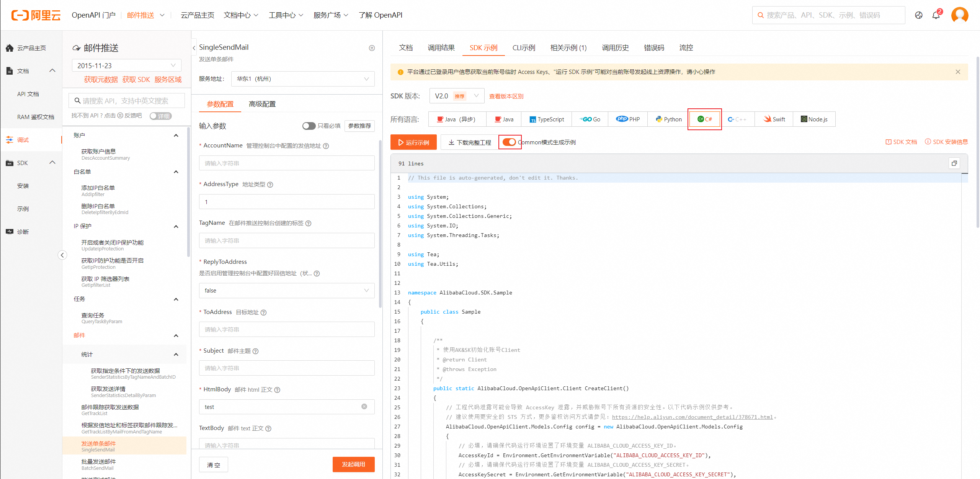Click the AccountName help question icon
Image resolution: width=980 pixels, height=479 pixels.
[x=326, y=146]
